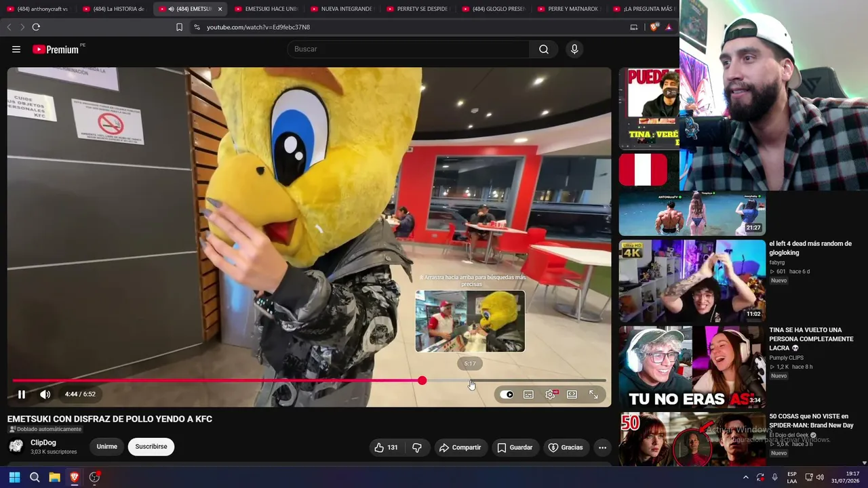Switch to 'PERRETV SE DESPIDE' tab

(x=418, y=9)
